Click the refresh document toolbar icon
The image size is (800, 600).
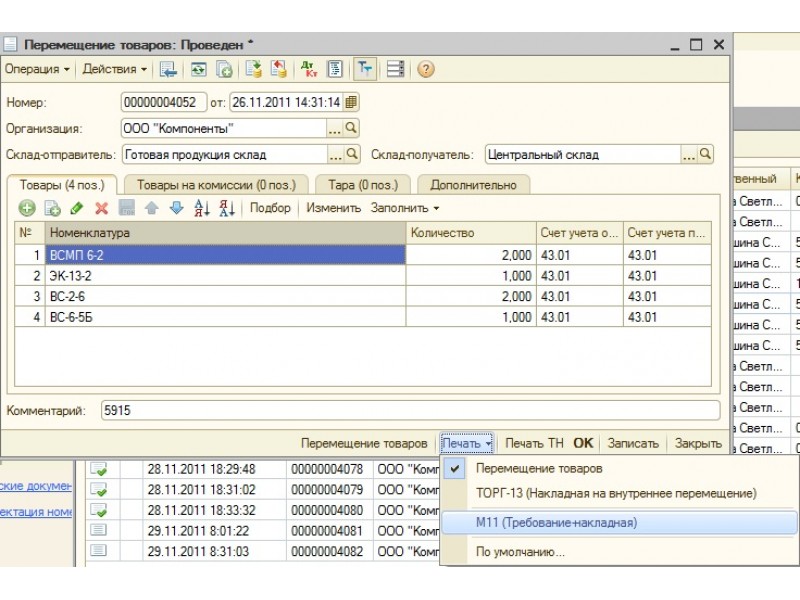pos(198,69)
